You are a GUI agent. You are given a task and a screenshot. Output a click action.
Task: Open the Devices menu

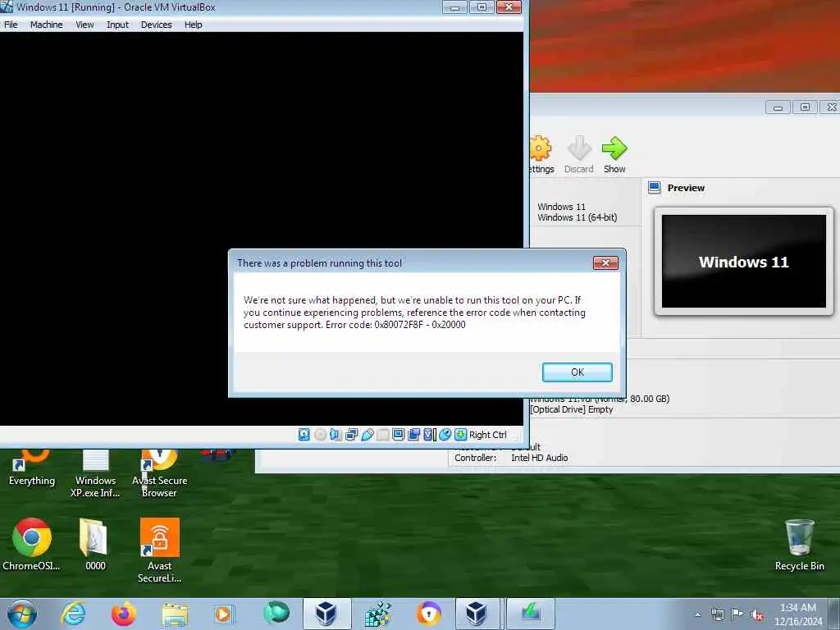(x=157, y=25)
